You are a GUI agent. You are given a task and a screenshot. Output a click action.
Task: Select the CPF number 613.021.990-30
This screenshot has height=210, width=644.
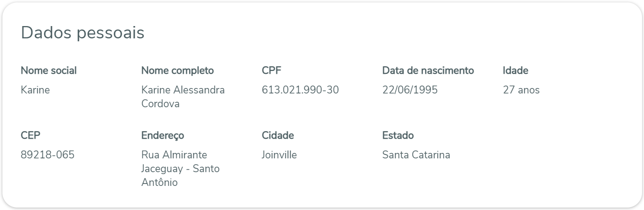pos(300,90)
